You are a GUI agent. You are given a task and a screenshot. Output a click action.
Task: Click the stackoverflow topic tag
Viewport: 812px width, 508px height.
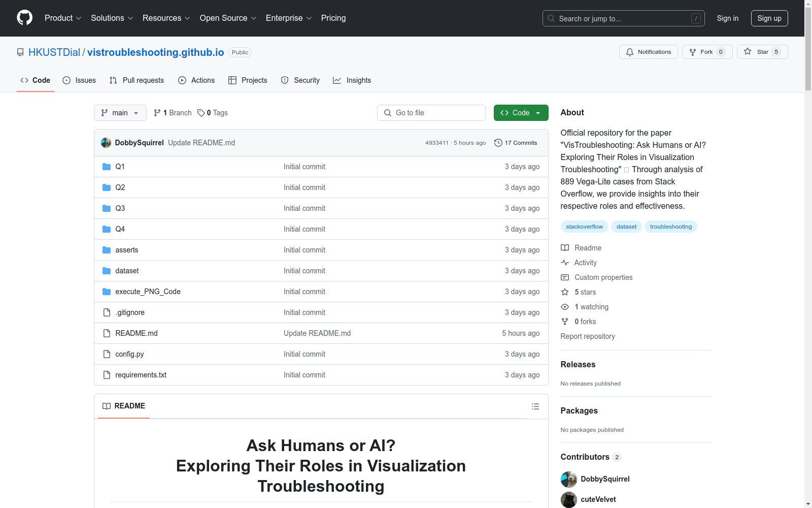(585, 227)
